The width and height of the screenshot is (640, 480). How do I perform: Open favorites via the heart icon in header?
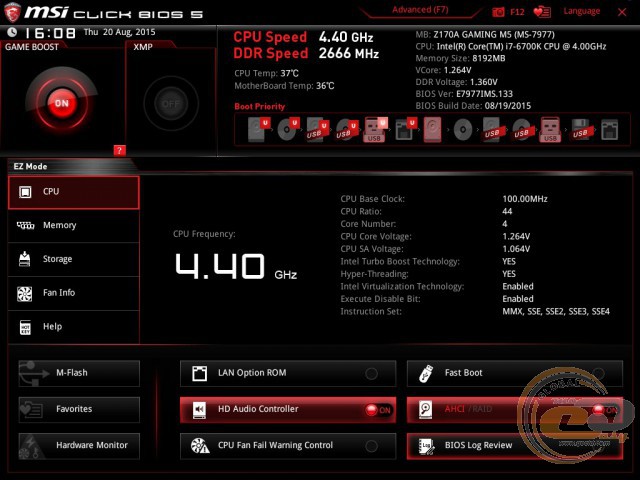pos(542,12)
